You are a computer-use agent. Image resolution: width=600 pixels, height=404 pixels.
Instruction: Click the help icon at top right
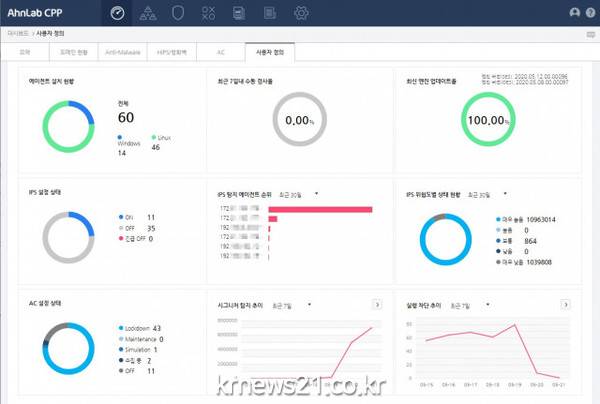(x=589, y=12)
